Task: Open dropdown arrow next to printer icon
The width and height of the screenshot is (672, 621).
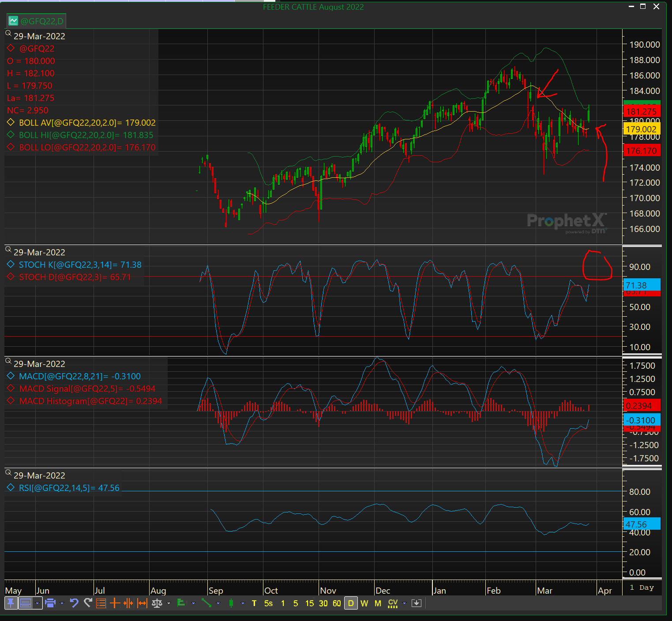Action: pos(62,603)
